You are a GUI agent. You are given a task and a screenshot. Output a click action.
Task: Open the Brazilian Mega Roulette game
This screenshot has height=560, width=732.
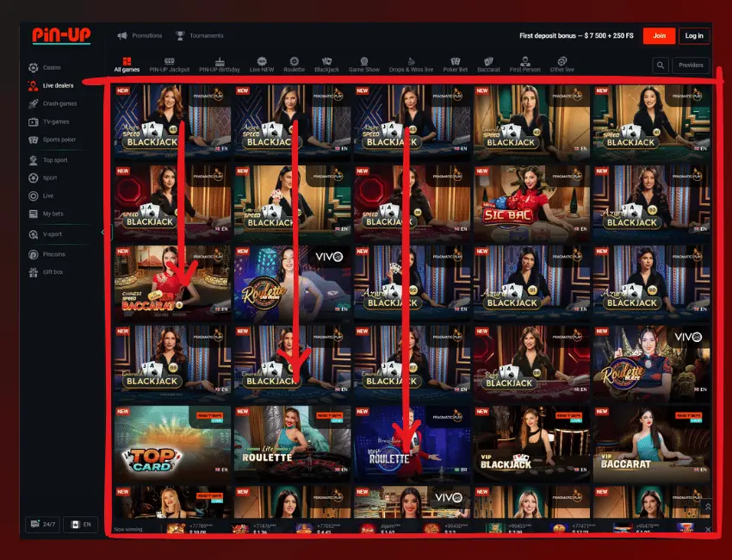click(413, 444)
